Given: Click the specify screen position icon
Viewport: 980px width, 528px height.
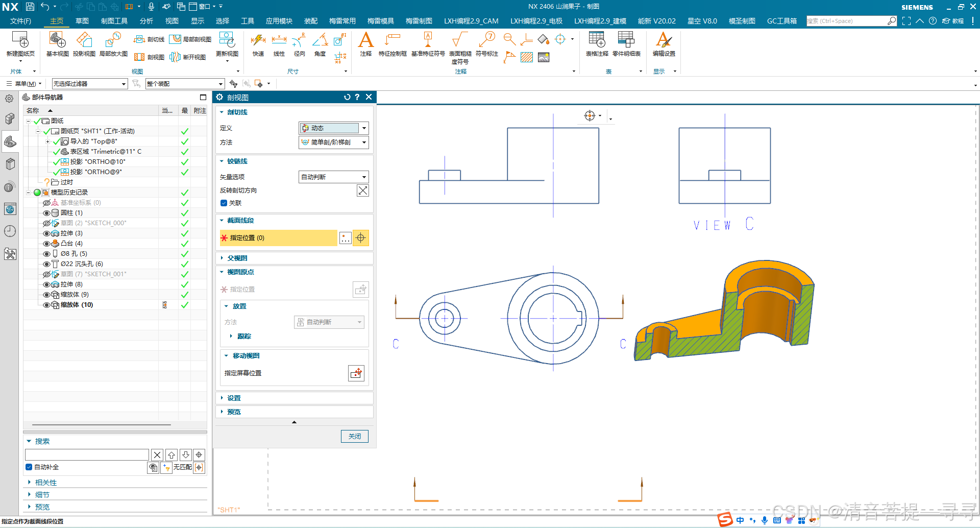Looking at the screenshot, I should [x=356, y=373].
